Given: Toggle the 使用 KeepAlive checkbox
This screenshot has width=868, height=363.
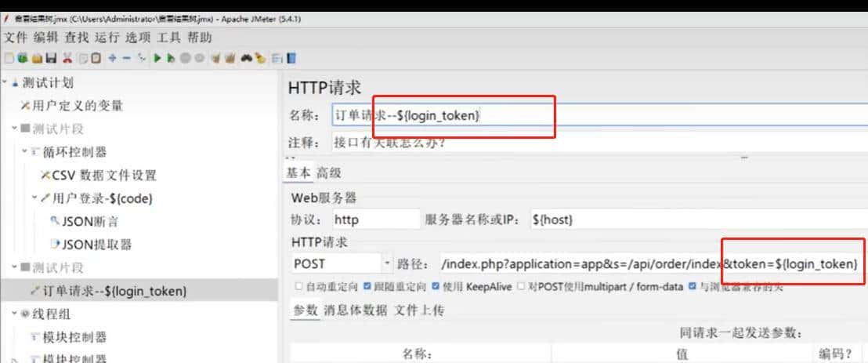Looking at the screenshot, I should [436, 287].
